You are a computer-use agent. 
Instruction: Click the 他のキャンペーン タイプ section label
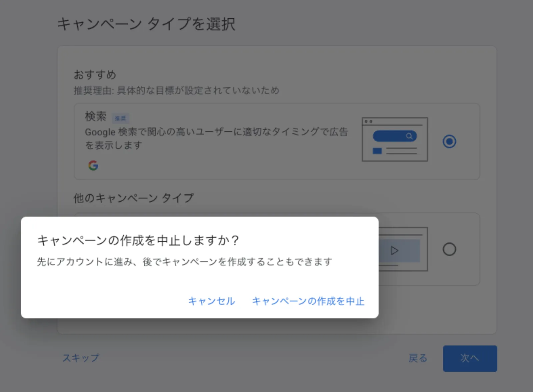[133, 198]
